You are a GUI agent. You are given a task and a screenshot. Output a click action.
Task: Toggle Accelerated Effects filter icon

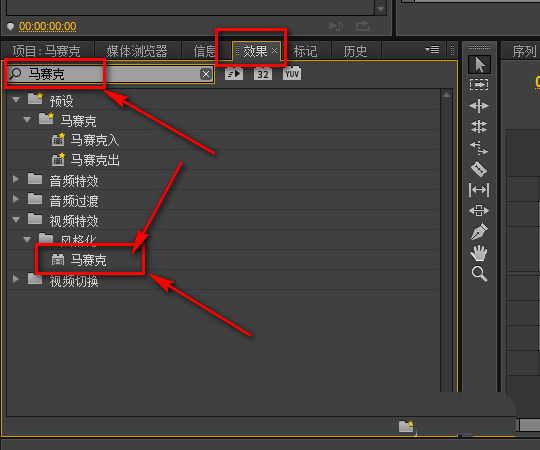(234, 74)
